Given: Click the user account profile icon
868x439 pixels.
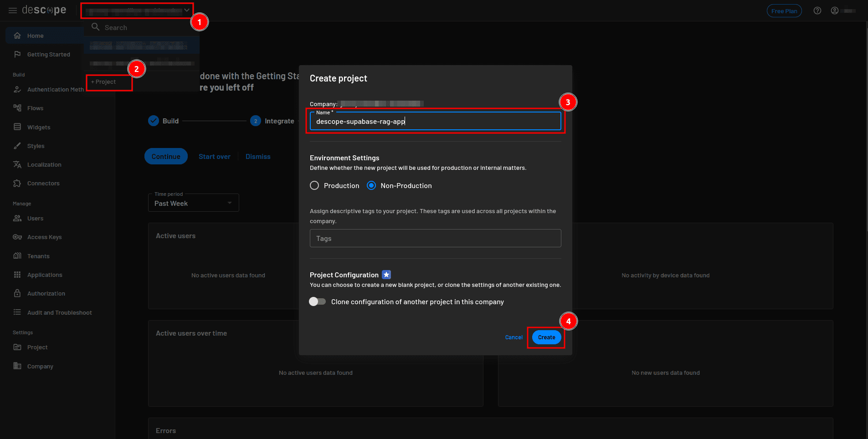Looking at the screenshot, I should point(834,11).
